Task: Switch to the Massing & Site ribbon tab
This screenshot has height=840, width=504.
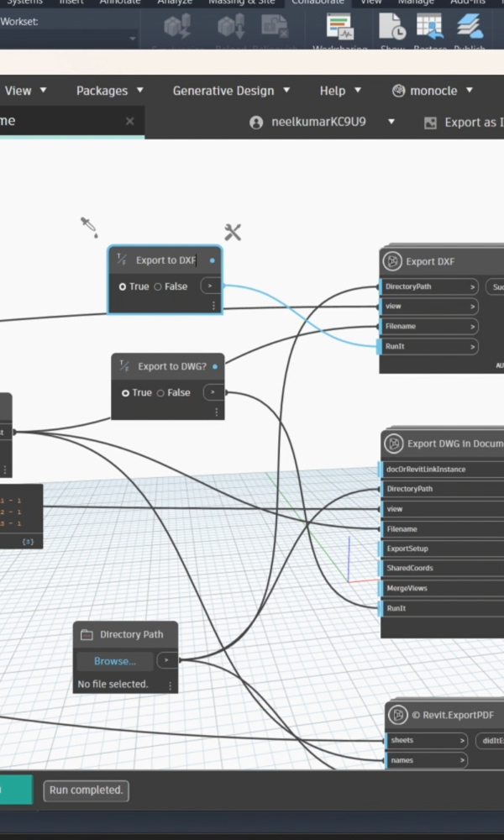Action: pyautogui.click(x=241, y=3)
